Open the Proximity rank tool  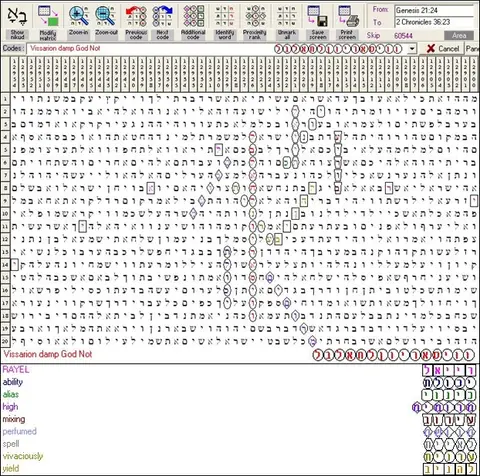pos(255,16)
